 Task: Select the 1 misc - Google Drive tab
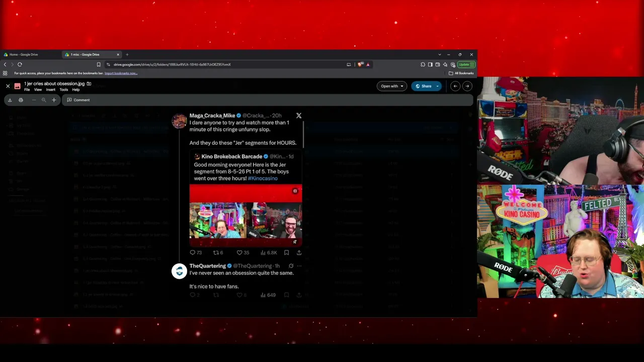(85, 54)
